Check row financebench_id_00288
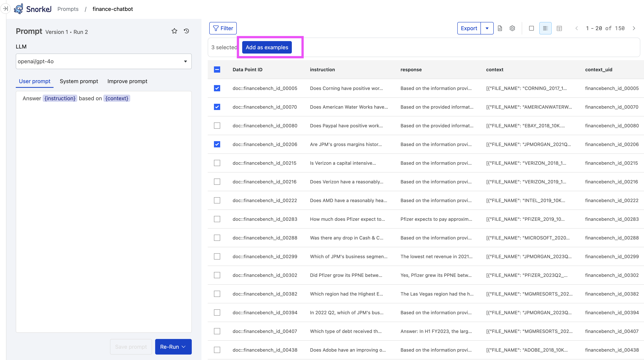Screen dimensions: 644x360 click(x=217, y=238)
